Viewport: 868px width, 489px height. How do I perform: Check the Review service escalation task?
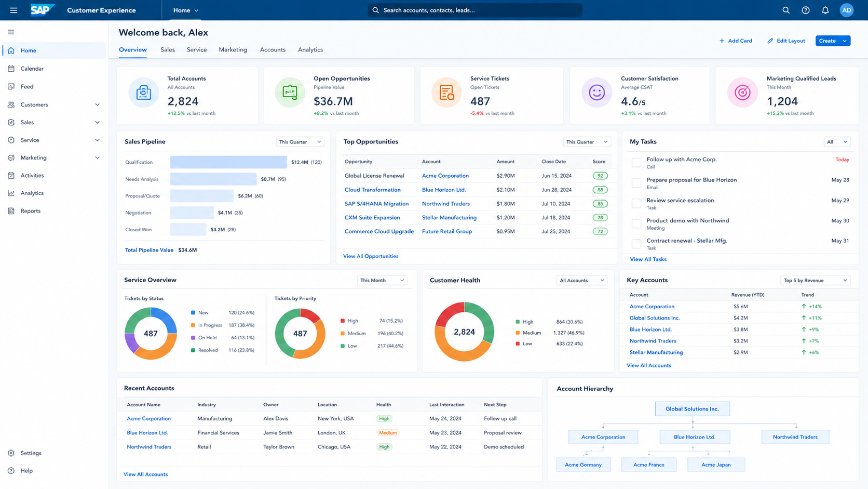[x=636, y=203]
